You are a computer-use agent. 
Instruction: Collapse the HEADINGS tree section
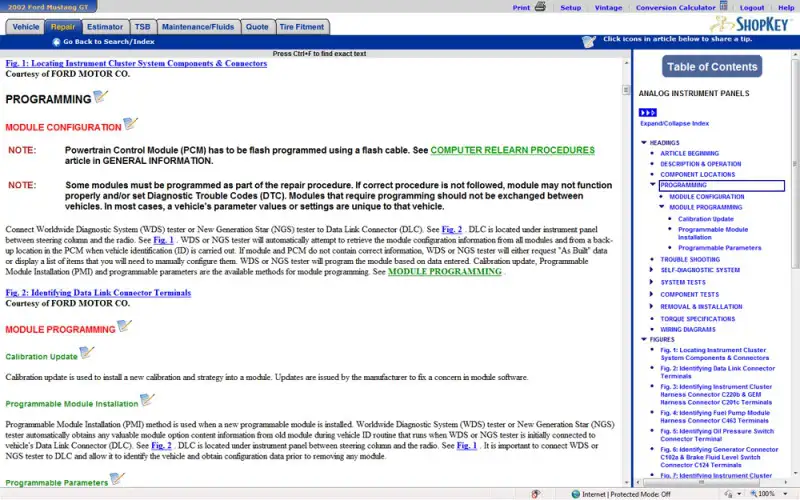coord(644,143)
